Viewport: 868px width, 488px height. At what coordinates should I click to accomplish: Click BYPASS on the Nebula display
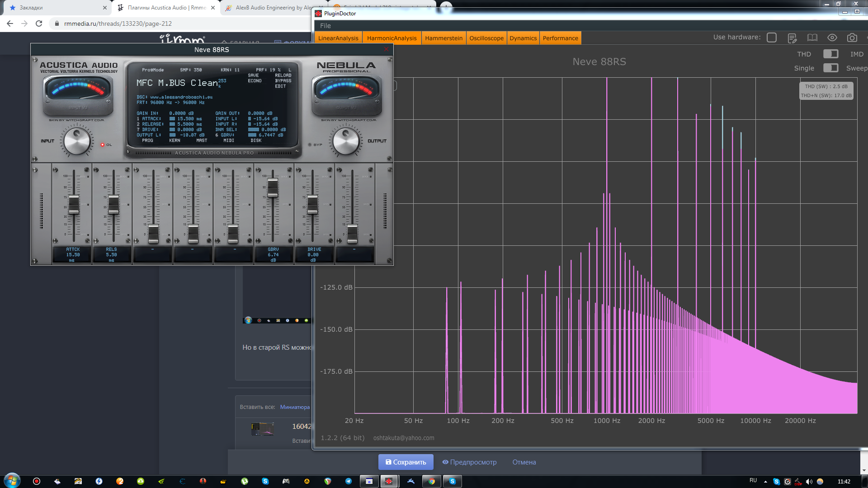click(283, 81)
